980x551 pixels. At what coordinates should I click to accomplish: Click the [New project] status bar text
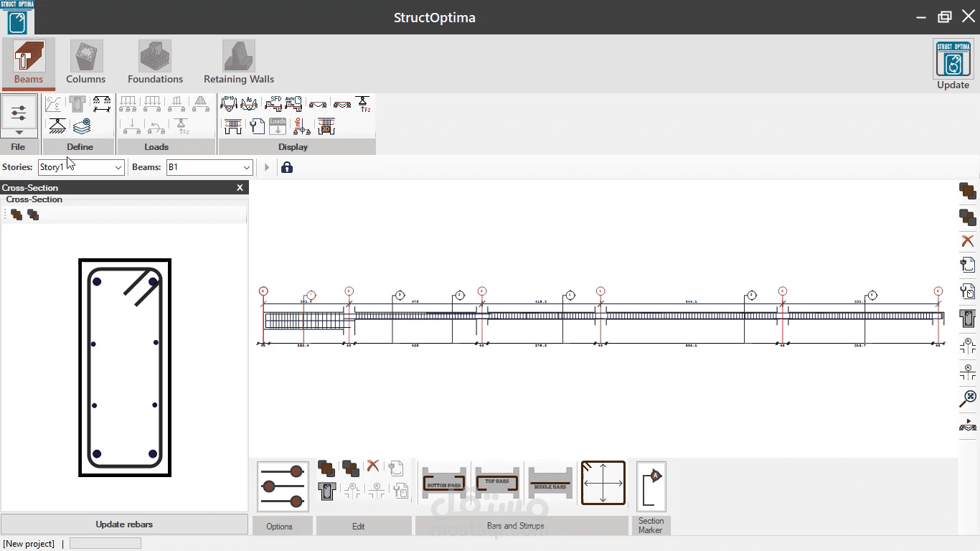pos(29,544)
